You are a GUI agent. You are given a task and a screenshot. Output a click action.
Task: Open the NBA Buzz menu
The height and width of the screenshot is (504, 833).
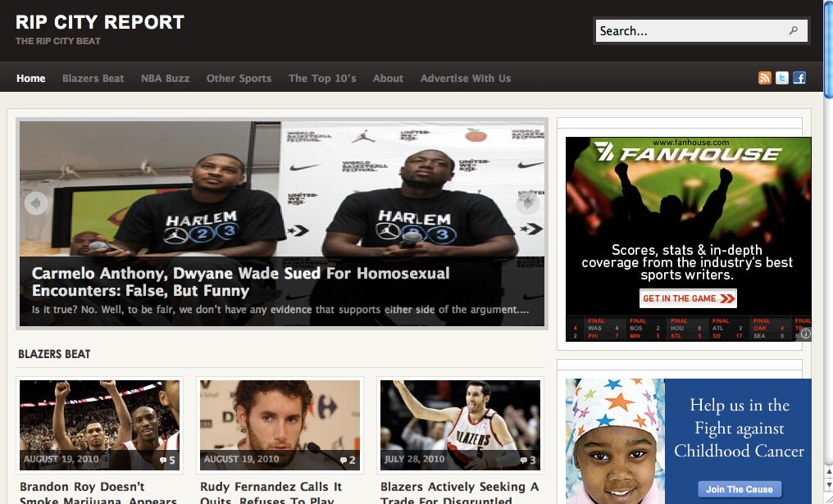click(x=166, y=79)
